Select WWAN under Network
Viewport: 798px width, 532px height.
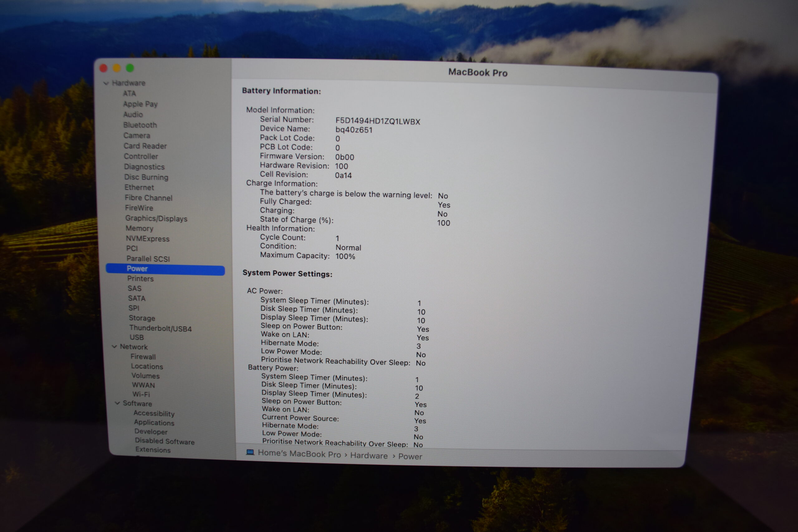pyautogui.click(x=143, y=385)
